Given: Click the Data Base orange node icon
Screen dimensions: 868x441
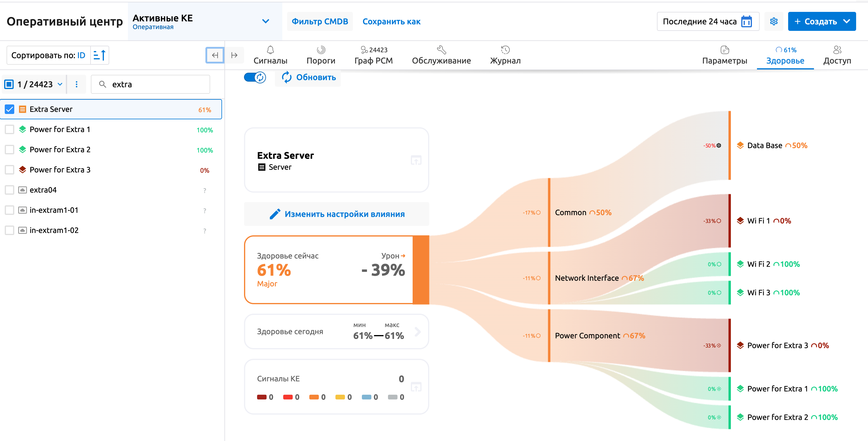Looking at the screenshot, I should [x=740, y=145].
